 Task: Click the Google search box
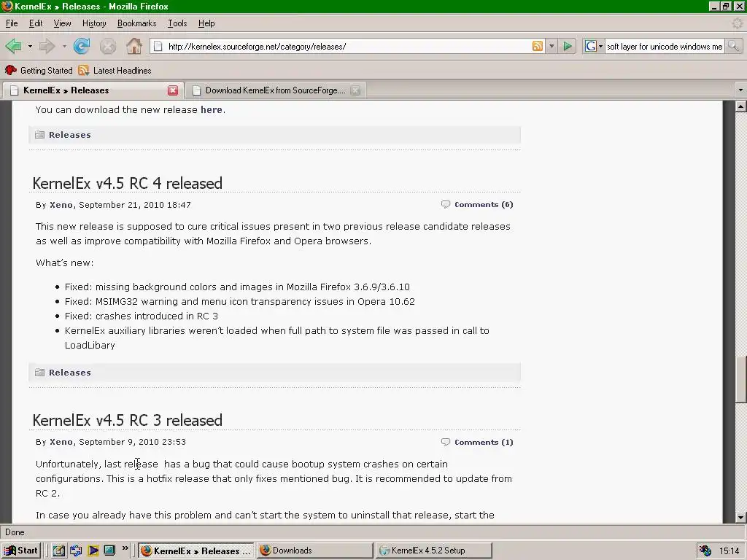(x=665, y=46)
